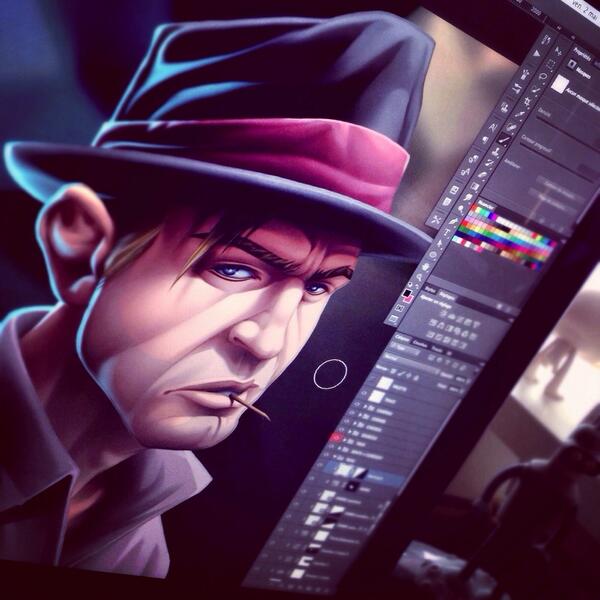
Task: Toggle lock transparent pixels icon in Layers
Action: click(x=393, y=371)
